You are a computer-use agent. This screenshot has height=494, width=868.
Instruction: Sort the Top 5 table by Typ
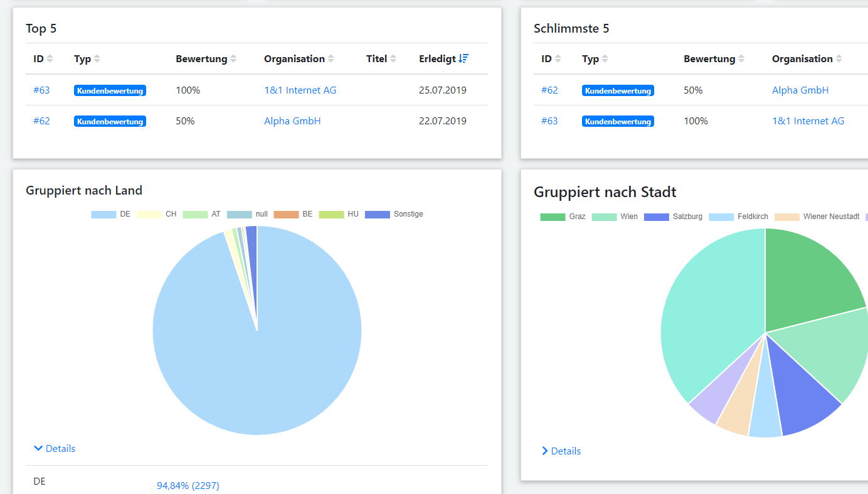pyautogui.click(x=87, y=59)
